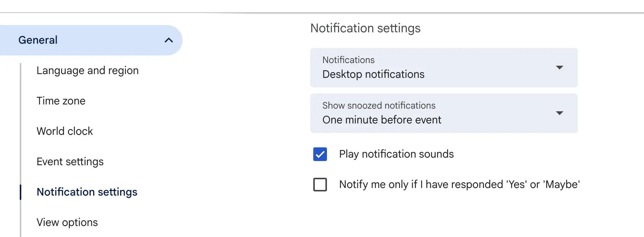644x237 pixels.
Task: Go to Event settings
Action: click(x=70, y=161)
